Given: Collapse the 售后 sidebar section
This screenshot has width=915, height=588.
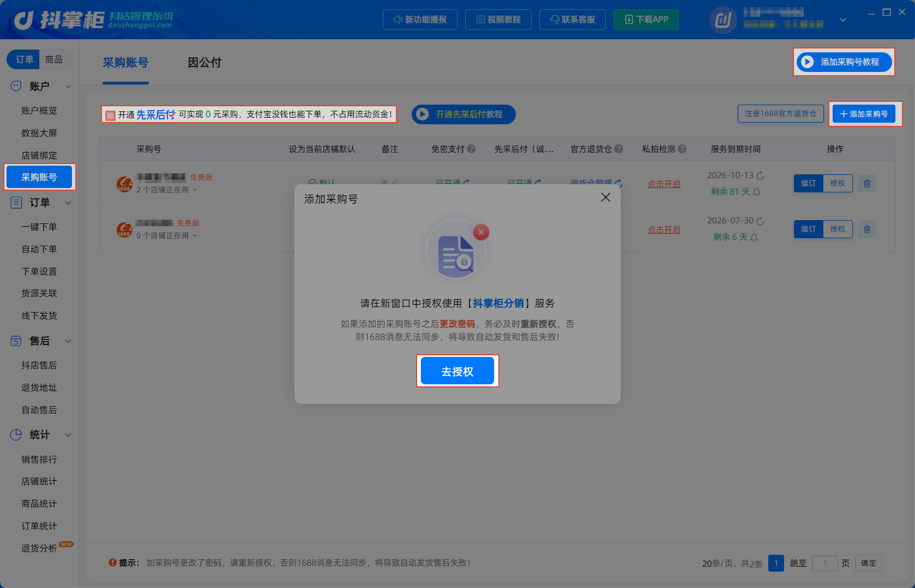Looking at the screenshot, I should [68, 341].
